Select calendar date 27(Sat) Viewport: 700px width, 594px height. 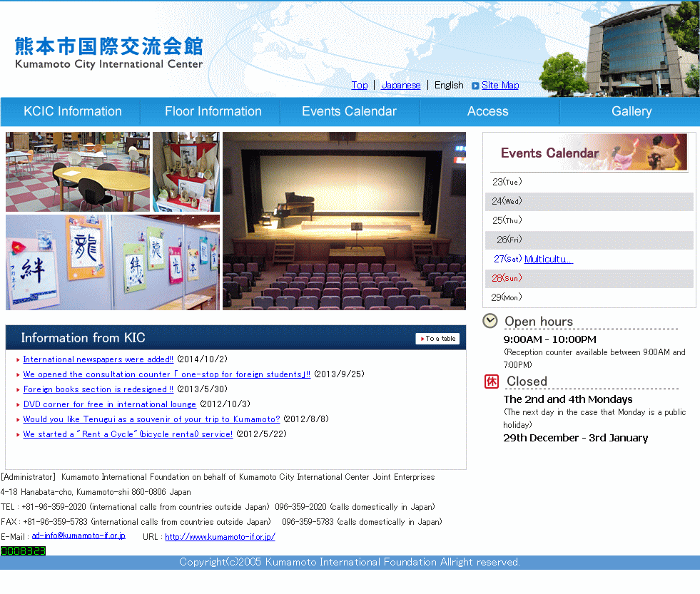pyautogui.click(x=507, y=259)
